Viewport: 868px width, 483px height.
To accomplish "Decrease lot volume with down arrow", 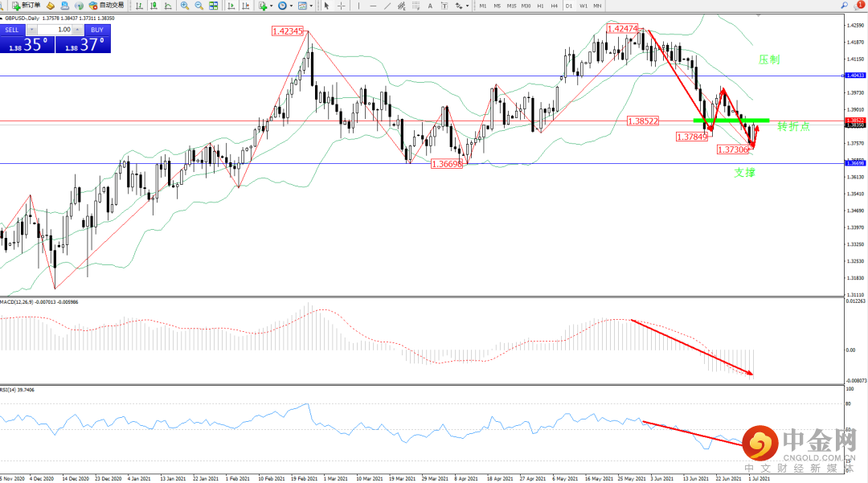I will [32, 30].
